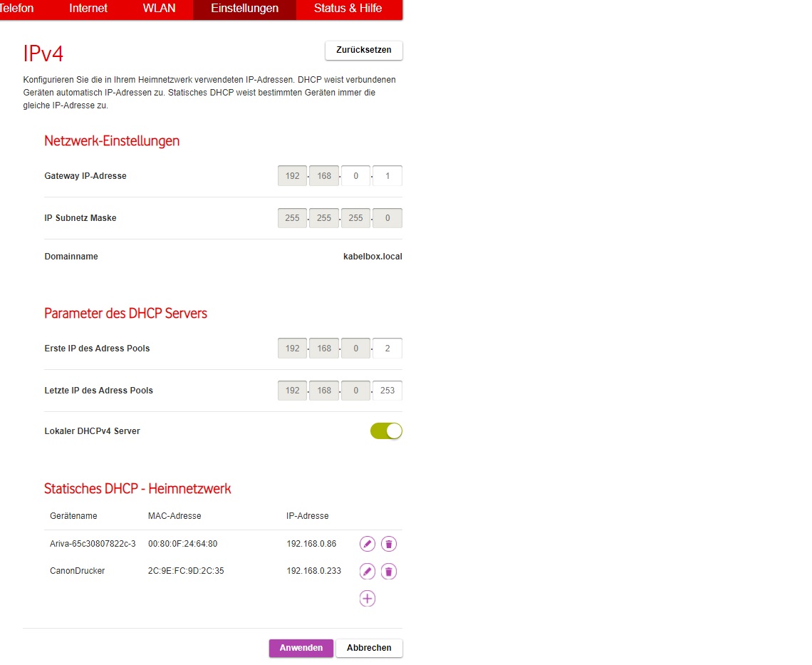Viewport: 812px width, 665px height.
Task: Select device name Ariva-65c30807822c-3
Action: point(93,544)
